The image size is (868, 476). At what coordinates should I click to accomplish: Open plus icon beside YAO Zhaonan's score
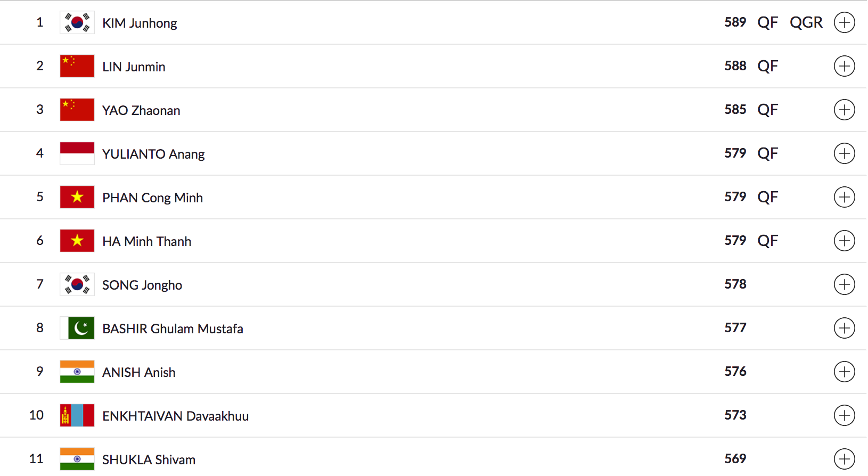click(844, 110)
